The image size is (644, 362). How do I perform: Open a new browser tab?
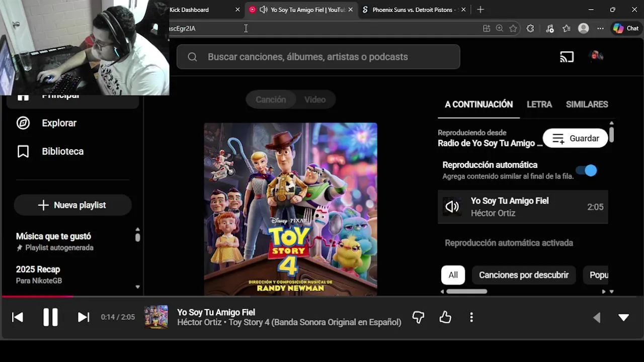pyautogui.click(x=480, y=10)
